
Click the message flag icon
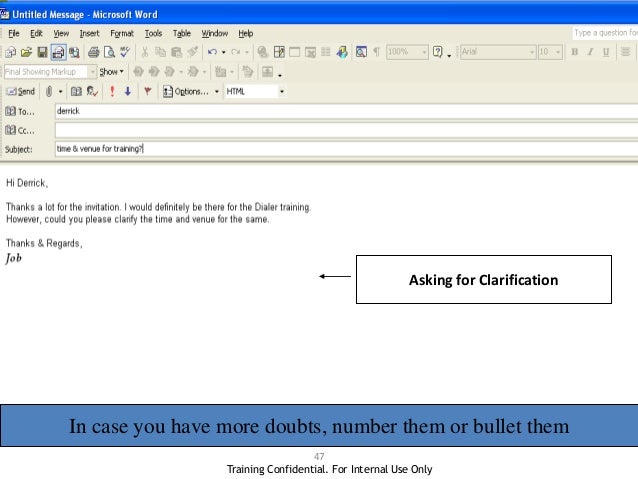click(x=148, y=91)
